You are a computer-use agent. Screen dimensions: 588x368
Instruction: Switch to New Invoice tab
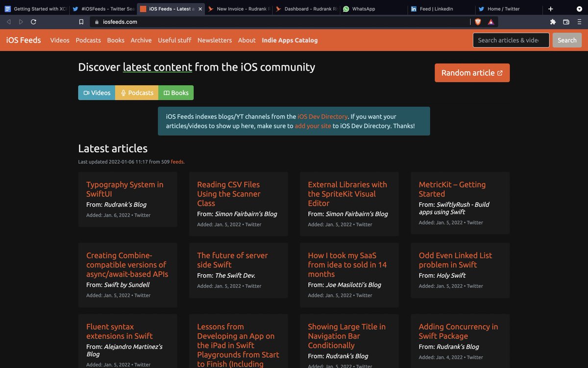point(238,9)
